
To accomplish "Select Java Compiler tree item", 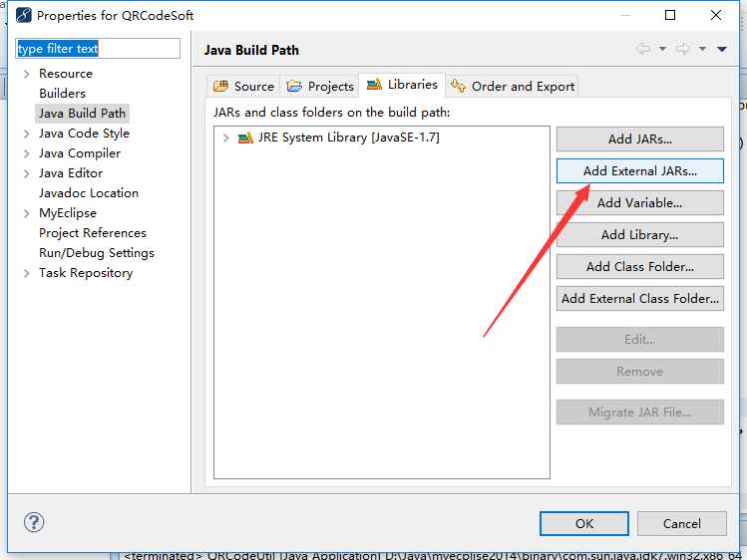I will [x=80, y=153].
